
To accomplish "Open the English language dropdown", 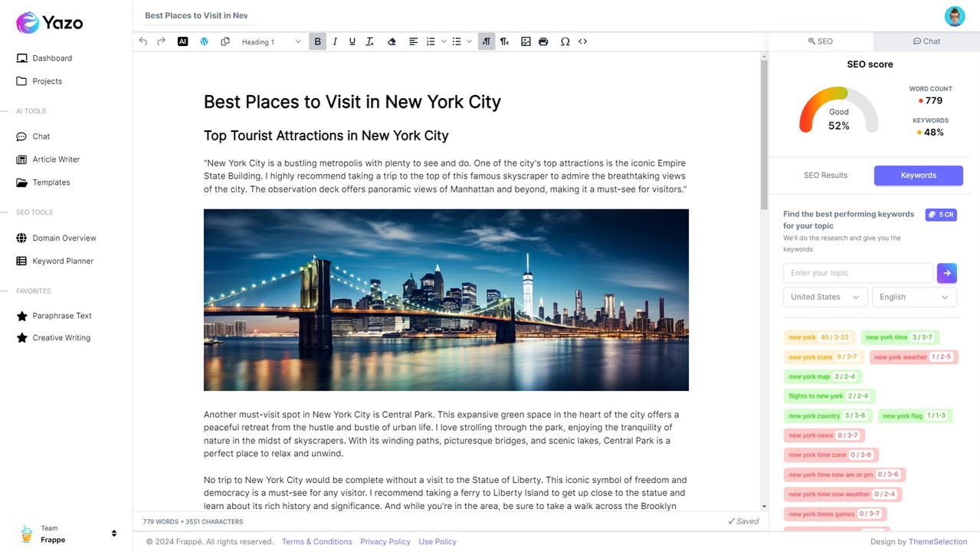I will (x=914, y=297).
